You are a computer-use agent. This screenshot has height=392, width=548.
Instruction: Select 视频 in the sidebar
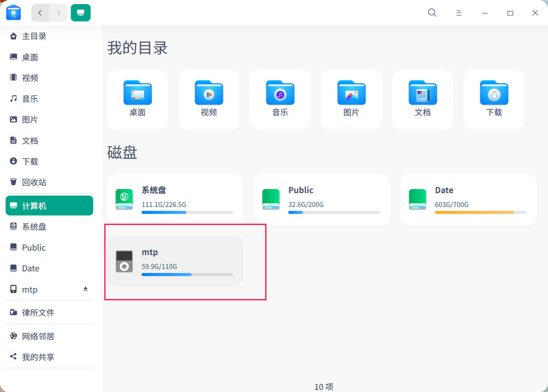pos(49,78)
